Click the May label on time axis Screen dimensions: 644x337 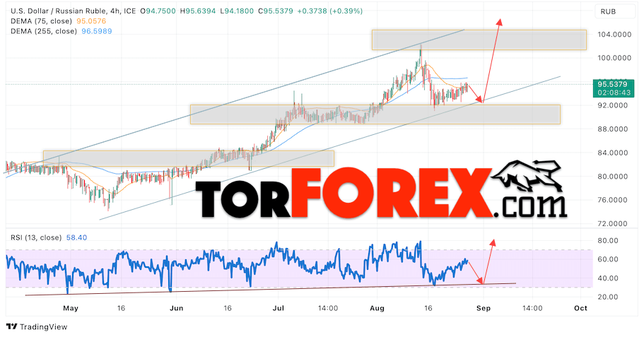click(x=71, y=308)
